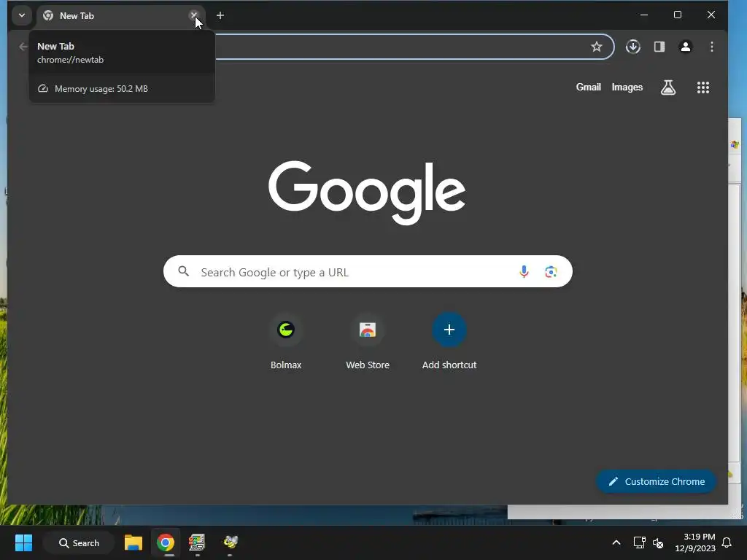Minimize the Chrome window
This screenshot has height=560, width=747.
[644, 15]
